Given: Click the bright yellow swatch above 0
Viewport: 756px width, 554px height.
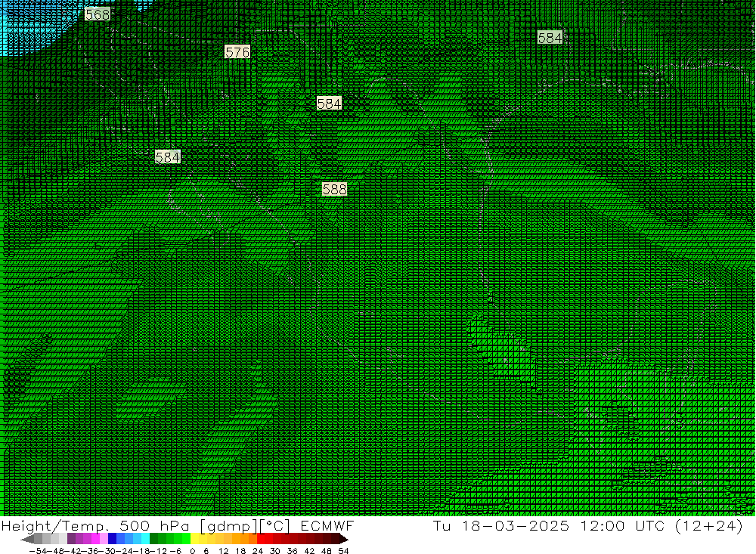Looking at the screenshot, I should tap(195, 539).
